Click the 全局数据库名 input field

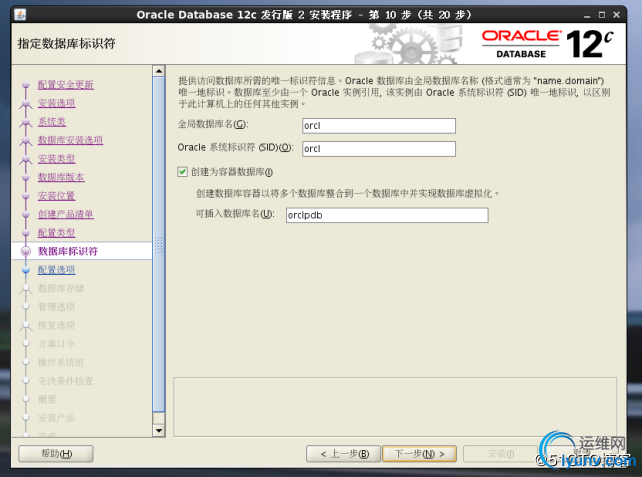click(379, 126)
